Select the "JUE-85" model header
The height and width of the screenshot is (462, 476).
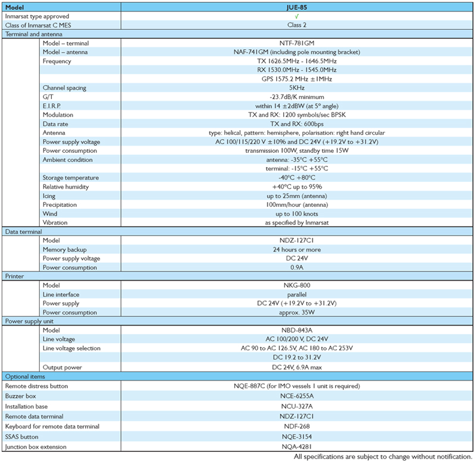(296, 7)
